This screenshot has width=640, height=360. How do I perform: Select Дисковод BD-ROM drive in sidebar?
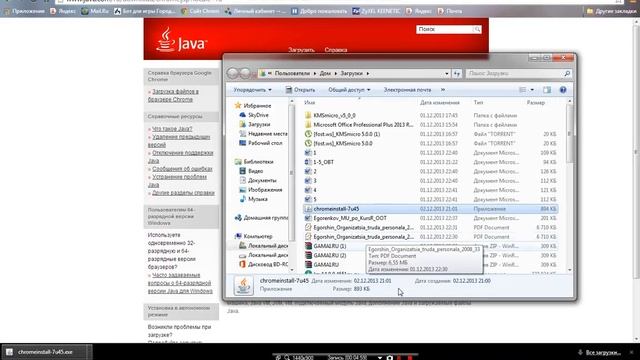point(268,264)
